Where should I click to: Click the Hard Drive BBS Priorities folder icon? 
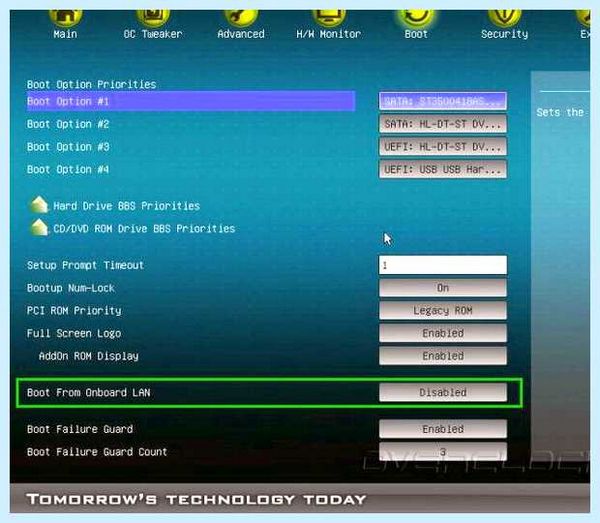(39, 205)
